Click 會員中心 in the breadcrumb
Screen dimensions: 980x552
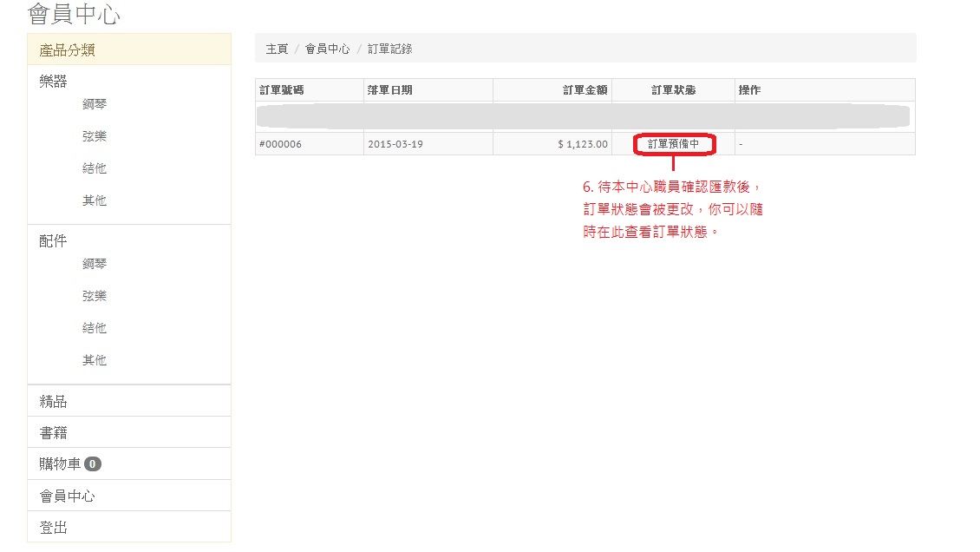pyautogui.click(x=327, y=49)
